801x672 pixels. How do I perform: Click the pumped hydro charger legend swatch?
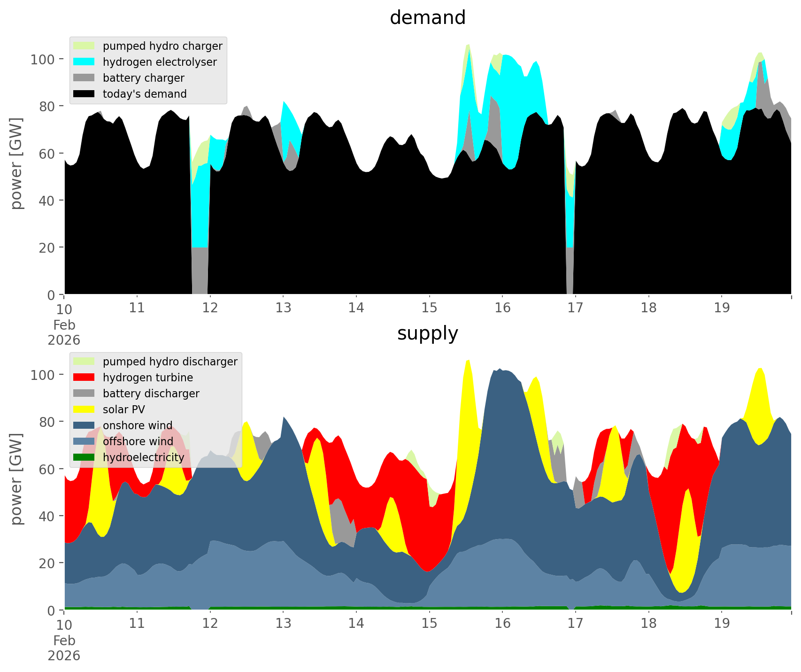click(x=85, y=46)
